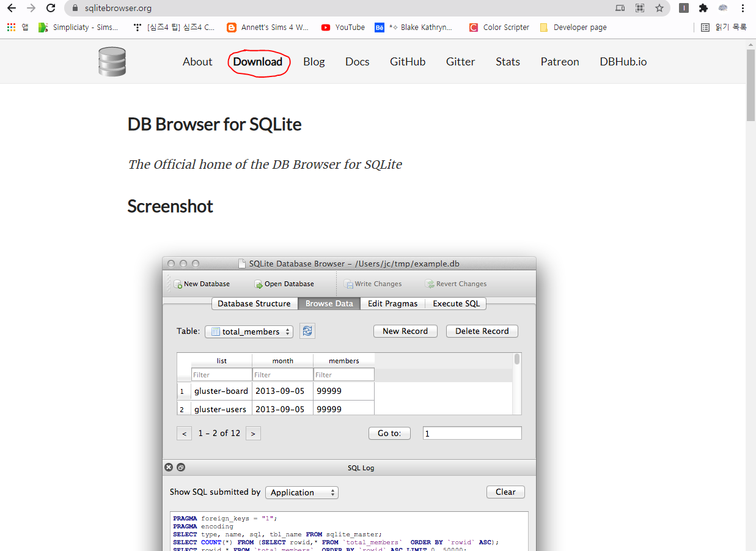View site info via lock icon
This screenshot has width=756, height=551.
pos(75,9)
